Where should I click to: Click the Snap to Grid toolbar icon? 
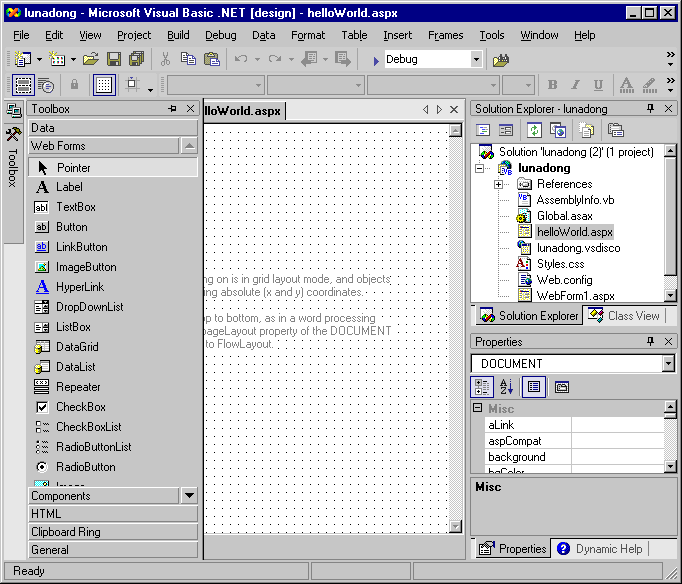point(132,84)
